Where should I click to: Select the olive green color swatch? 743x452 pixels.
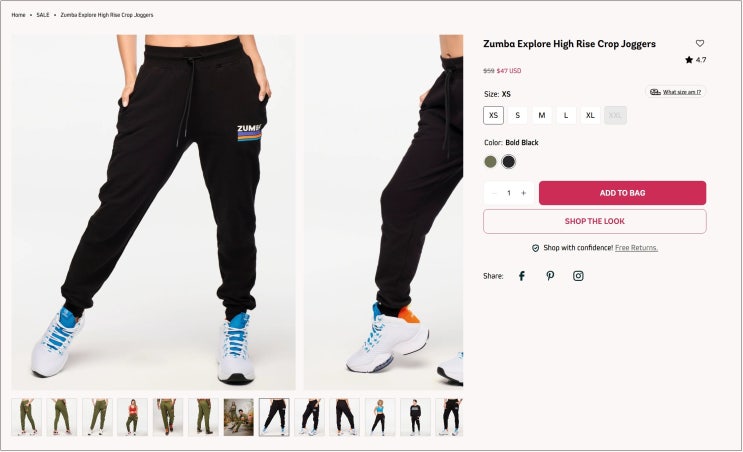(x=490, y=162)
